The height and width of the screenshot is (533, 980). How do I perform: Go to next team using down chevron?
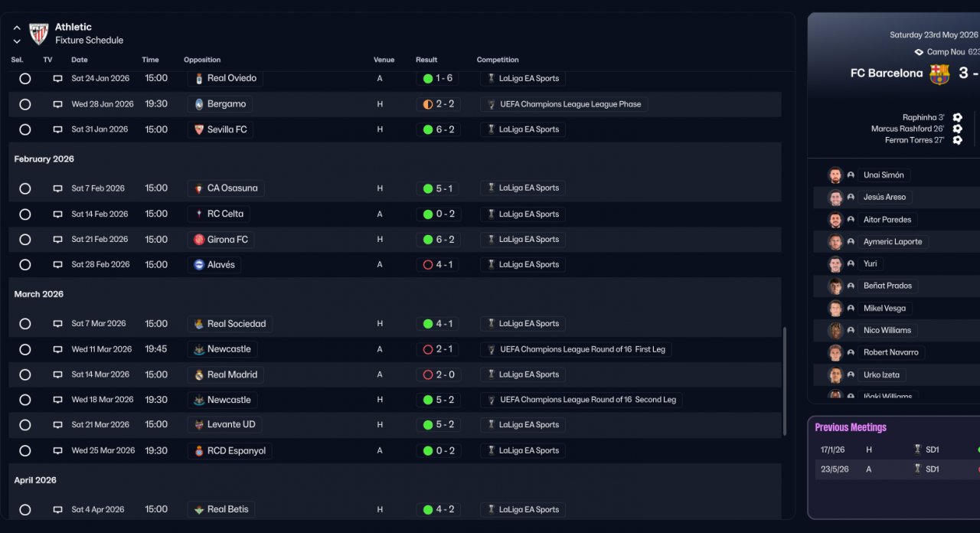click(17, 41)
